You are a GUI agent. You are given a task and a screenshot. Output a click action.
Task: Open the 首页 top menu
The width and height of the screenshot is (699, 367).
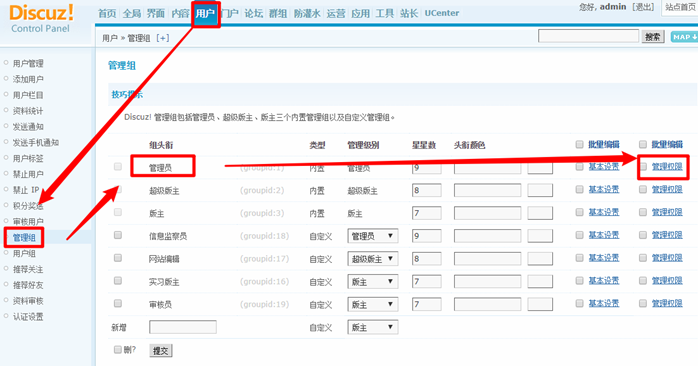click(x=107, y=13)
